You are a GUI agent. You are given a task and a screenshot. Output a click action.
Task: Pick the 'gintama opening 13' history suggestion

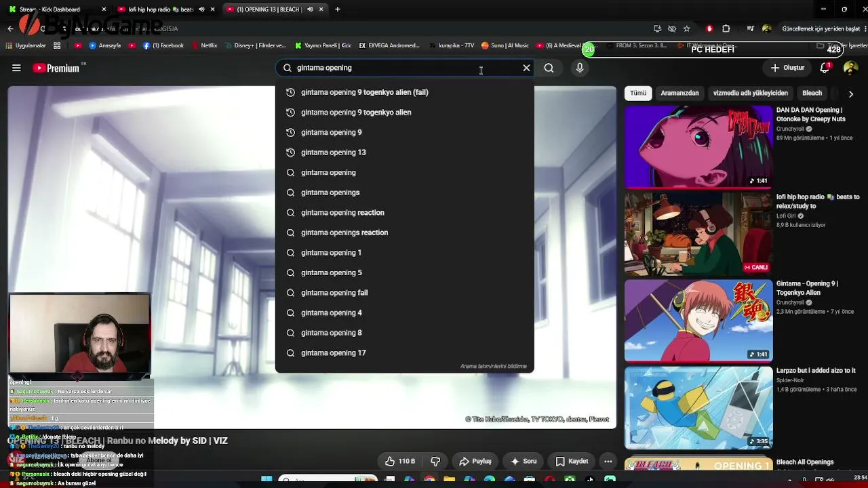pyautogui.click(x=405, y=152)
